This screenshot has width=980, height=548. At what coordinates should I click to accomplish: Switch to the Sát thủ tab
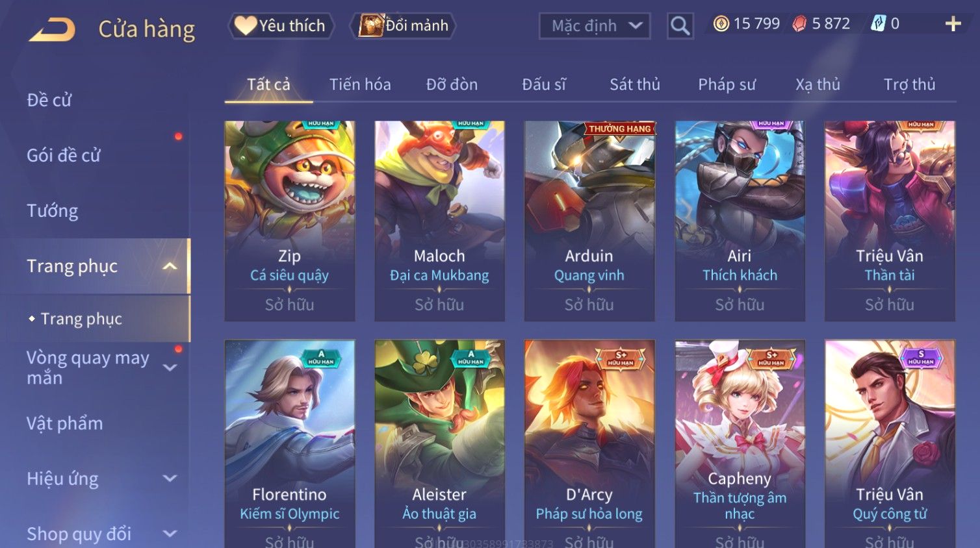(635, 84)
